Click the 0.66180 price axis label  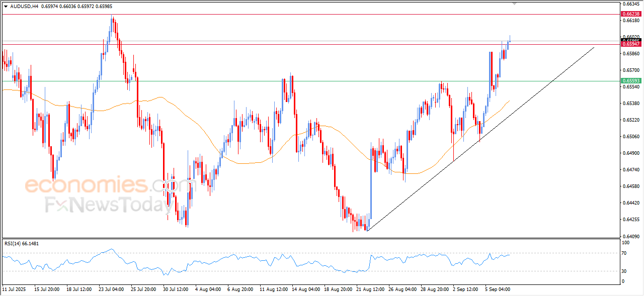pos(631,21)
